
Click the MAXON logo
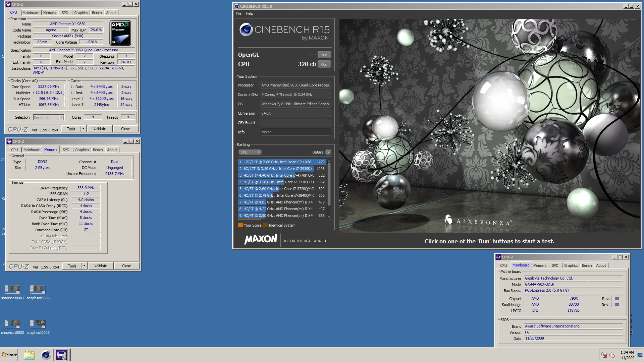coord(261,239)
